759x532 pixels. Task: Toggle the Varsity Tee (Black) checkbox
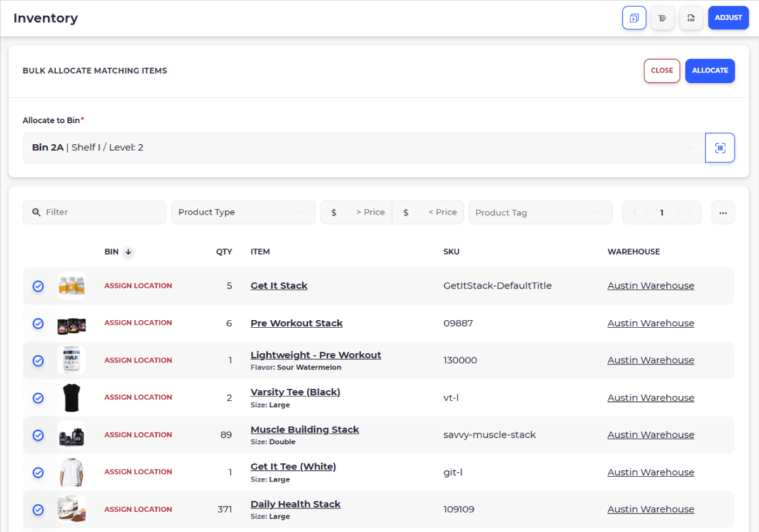click(x=38, y=398)
